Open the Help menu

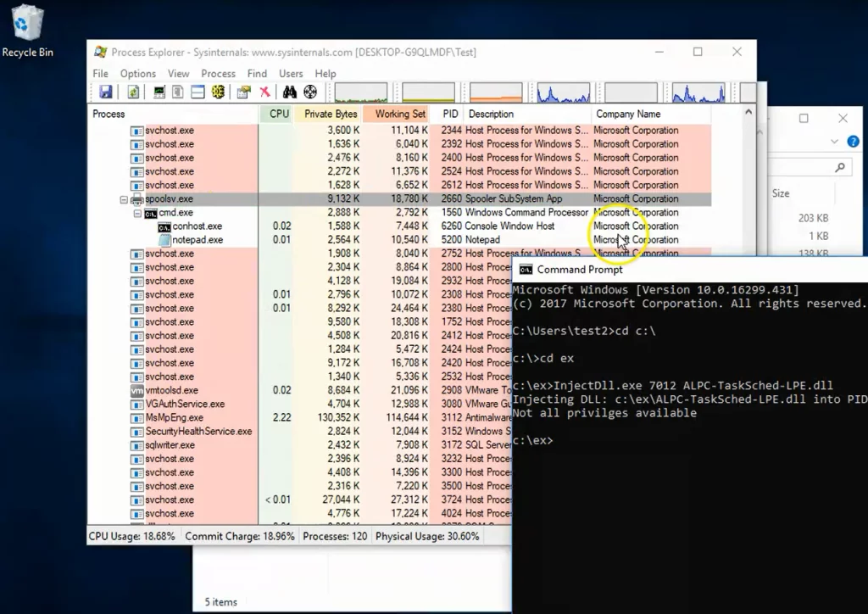[325, 74]
